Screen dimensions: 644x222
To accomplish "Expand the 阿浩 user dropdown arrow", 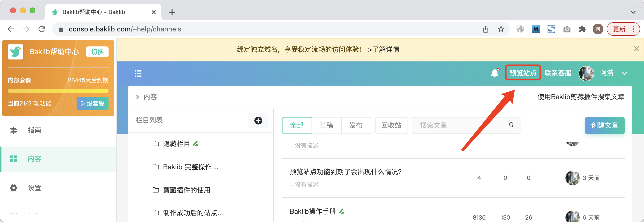I will click(x=625, y=73).
